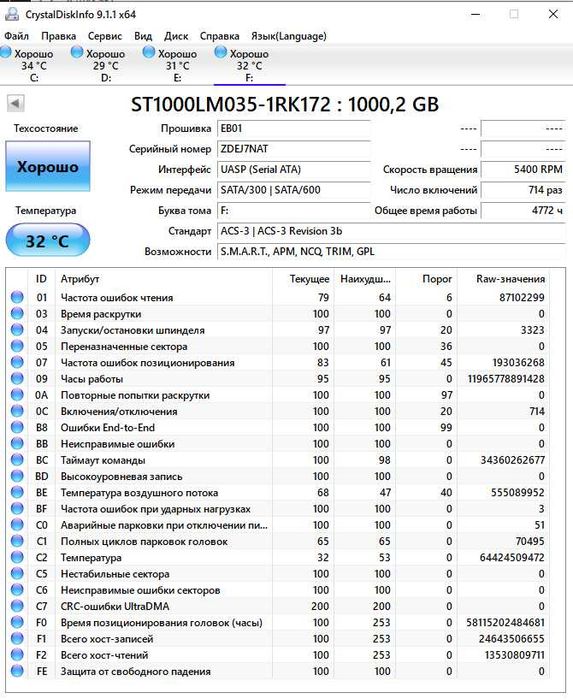The width and height of the screenshot is (573, 700).
Task: Click status orb for Включения/отключения
Action: 17,411
